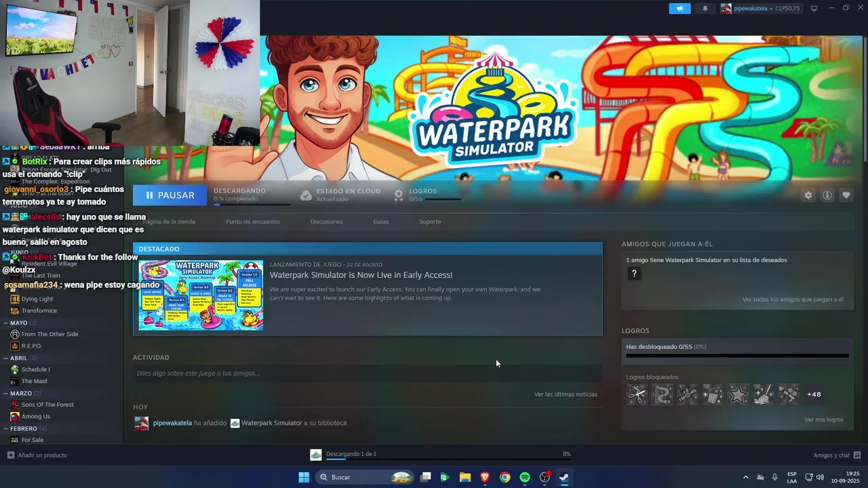The height and width of the screenshot is (488, 868).
Task: Click Ver las últimas noticias link
Action: pos(566,394)
